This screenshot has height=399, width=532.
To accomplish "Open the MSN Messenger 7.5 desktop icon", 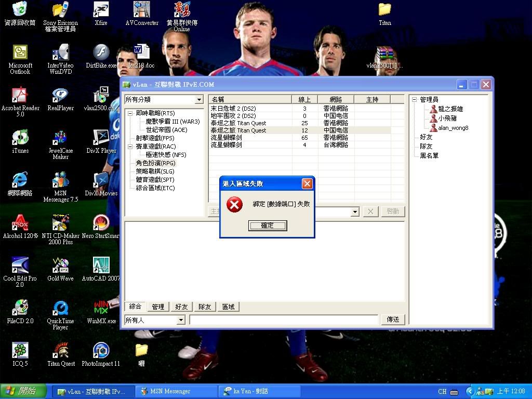I will [61, 182].
